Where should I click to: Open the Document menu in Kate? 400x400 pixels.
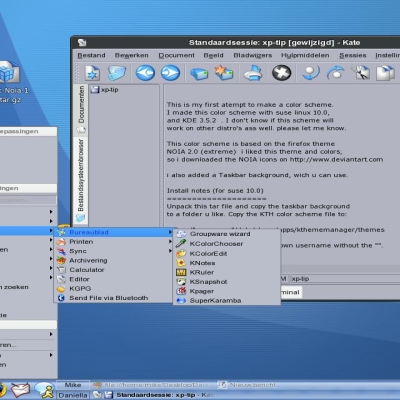click(x=176, y=55)
